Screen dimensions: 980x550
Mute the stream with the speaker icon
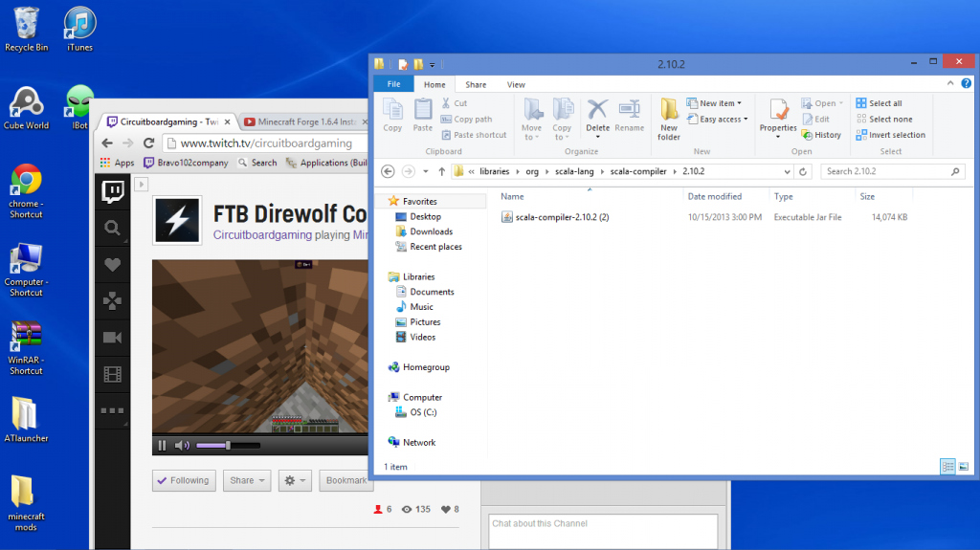[182, 445]
